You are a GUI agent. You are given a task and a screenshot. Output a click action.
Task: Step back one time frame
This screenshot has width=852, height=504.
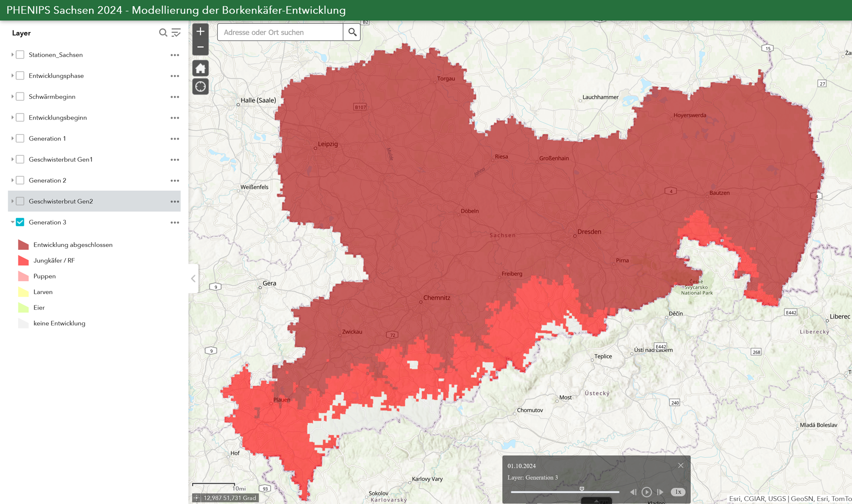pyautogui.click(x=633, y=492)
